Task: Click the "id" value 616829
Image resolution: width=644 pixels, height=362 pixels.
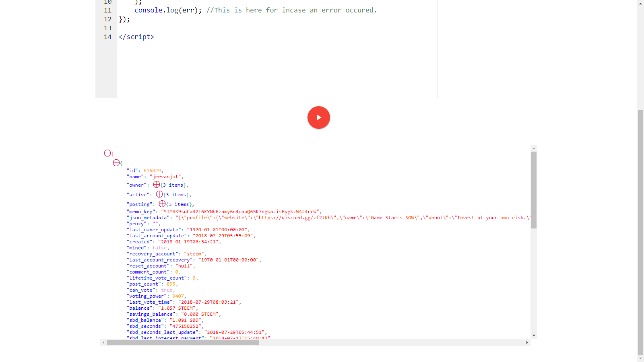Action: point(152,171)
